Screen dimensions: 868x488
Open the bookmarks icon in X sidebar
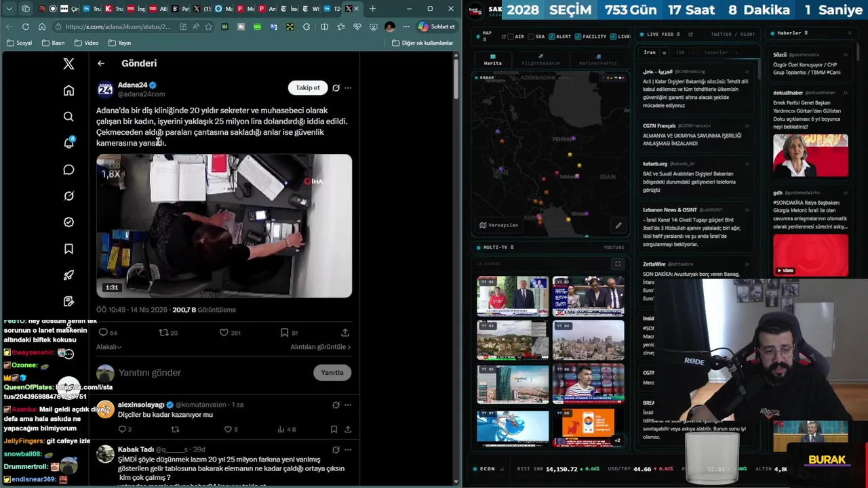click(68, 249)
